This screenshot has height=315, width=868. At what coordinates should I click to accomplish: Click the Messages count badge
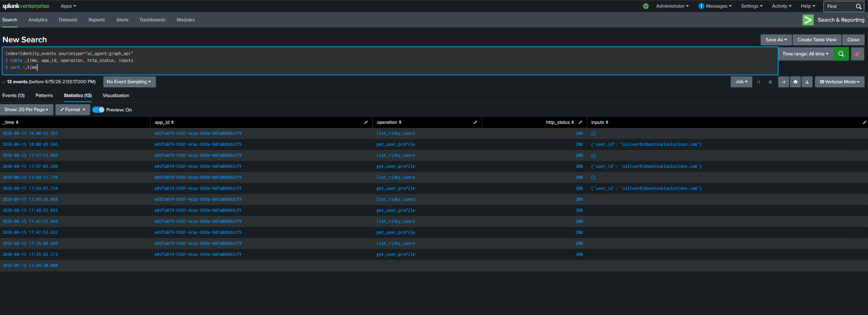[701, 6]
